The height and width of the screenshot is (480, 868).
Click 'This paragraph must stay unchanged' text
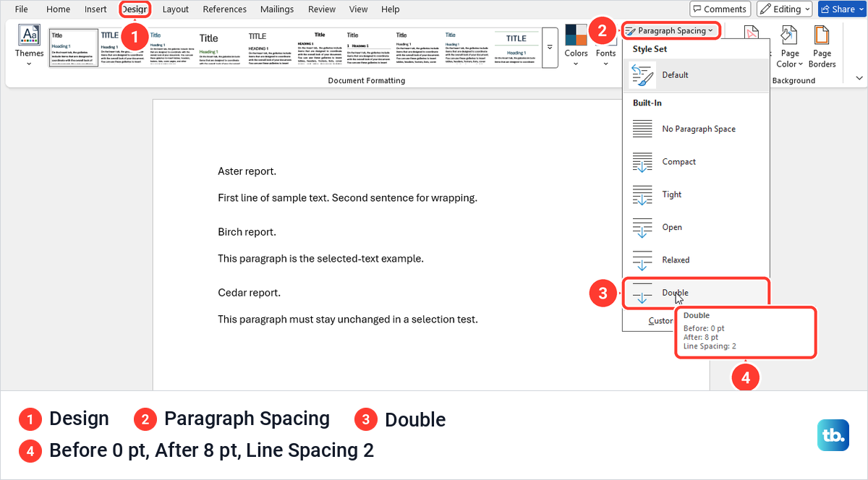point(348,319)
